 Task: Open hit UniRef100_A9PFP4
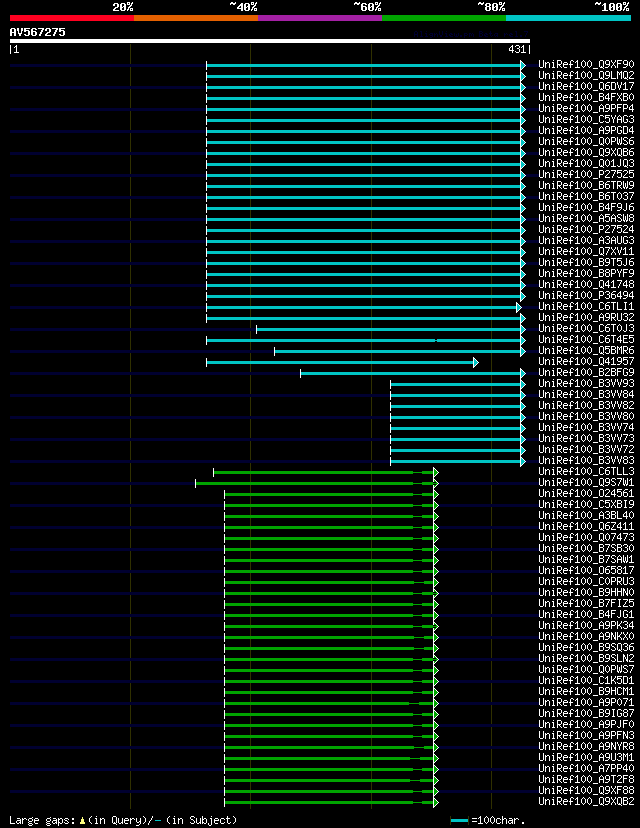pyautogui.click(x=586, y=108)
